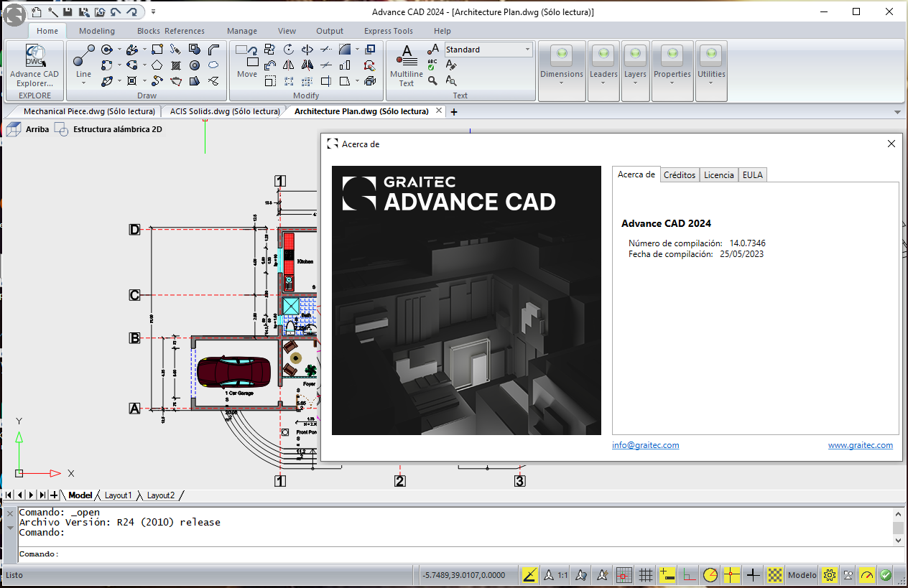Open the www.graitec.com website link
This screenshot has height=588, width=908.
point(861,445)
